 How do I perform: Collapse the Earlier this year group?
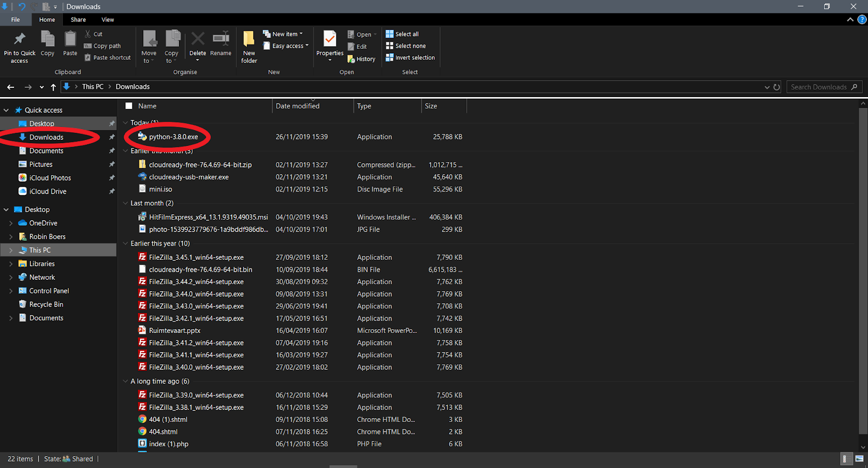[125, 243]
